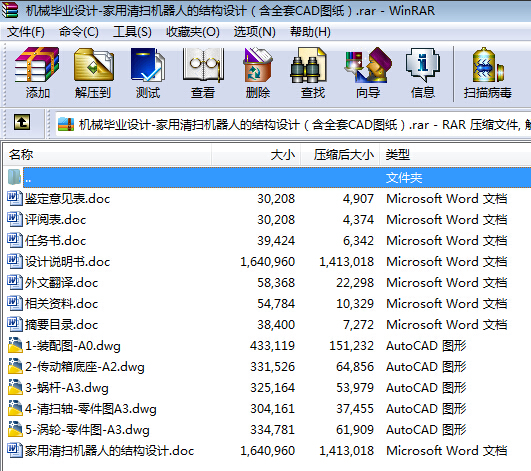This screenshot has height=471, width=531.
Task: Click the archive path address field
Action: coord(293,125)
